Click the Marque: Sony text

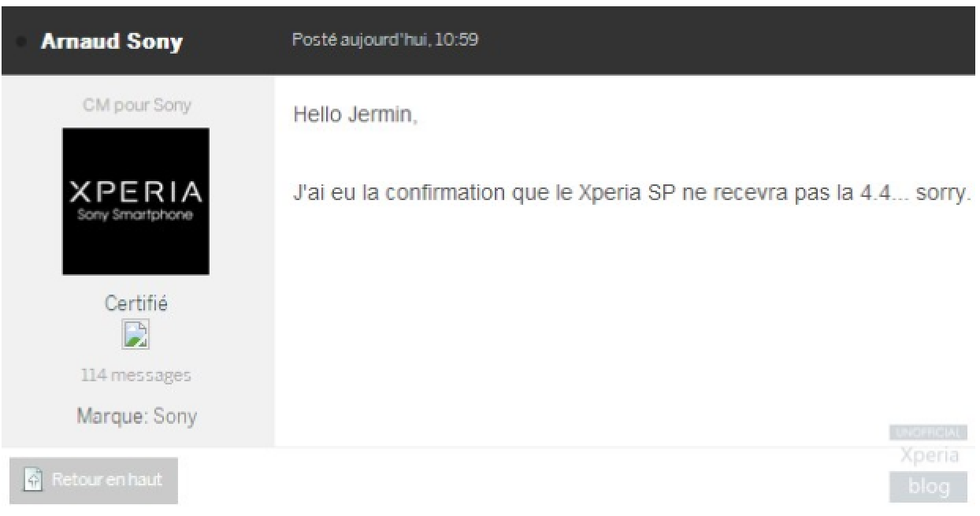point(136,416)
